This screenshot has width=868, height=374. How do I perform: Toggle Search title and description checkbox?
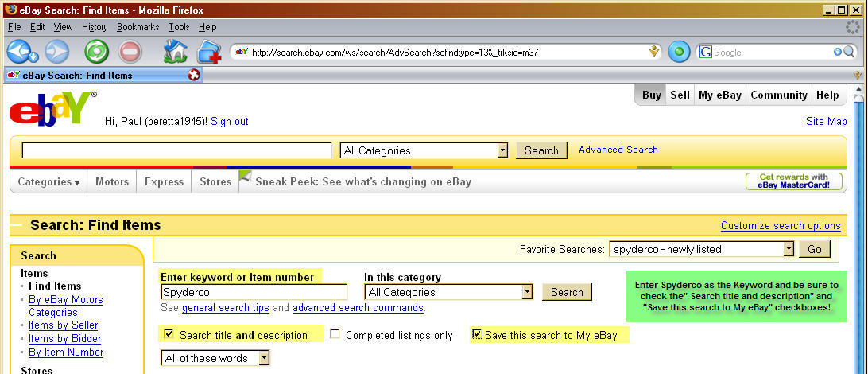[169, 334]
